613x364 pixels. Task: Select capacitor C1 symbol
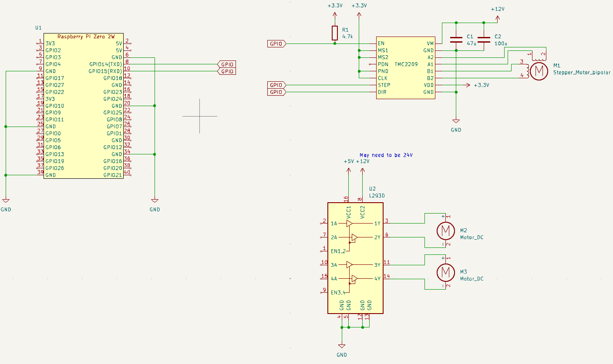(456, 40)
